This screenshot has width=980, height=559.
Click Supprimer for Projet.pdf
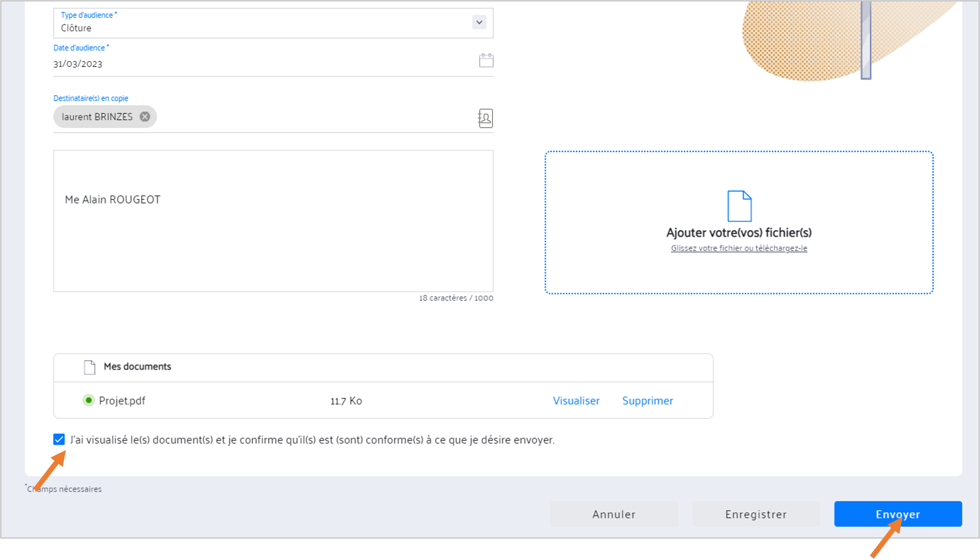[647, 401]
